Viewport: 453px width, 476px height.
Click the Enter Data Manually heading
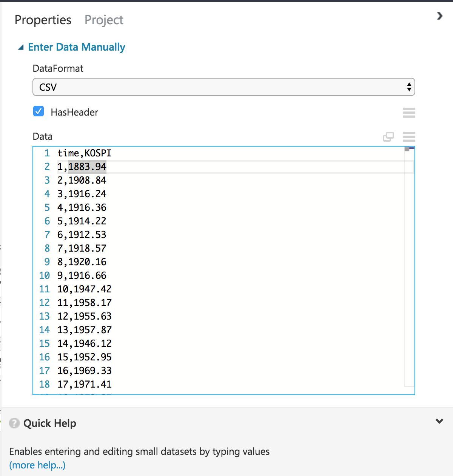tap(77, 47)
